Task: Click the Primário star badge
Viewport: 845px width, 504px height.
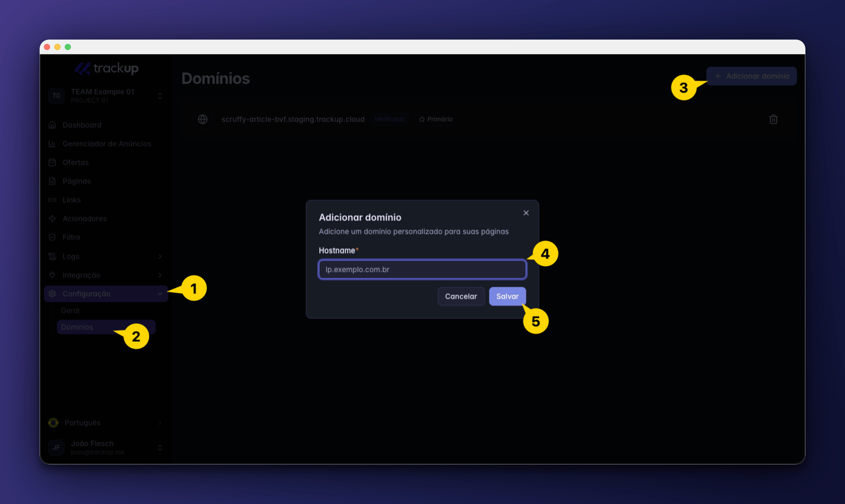Action: [x=435, y=119]
